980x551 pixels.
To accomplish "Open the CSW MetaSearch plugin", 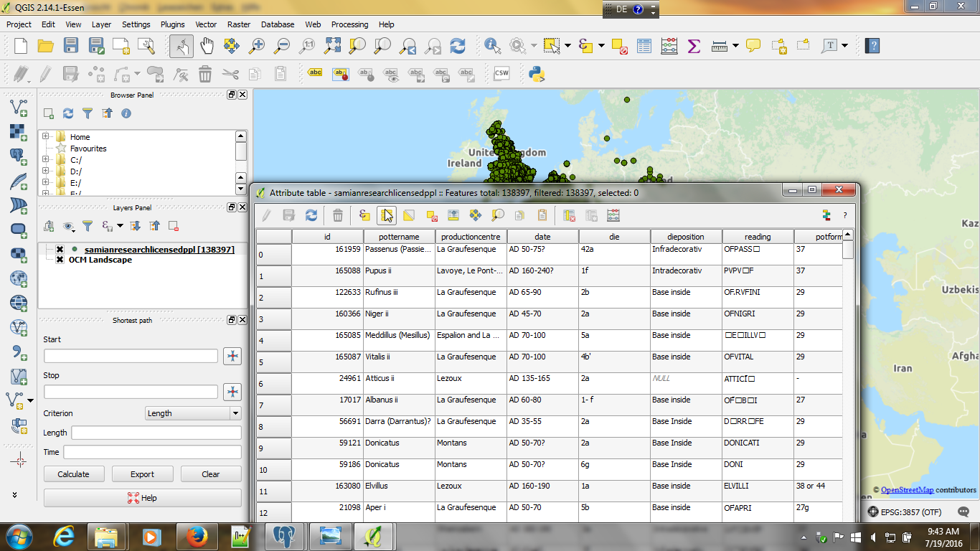I will tap(501, 73).
